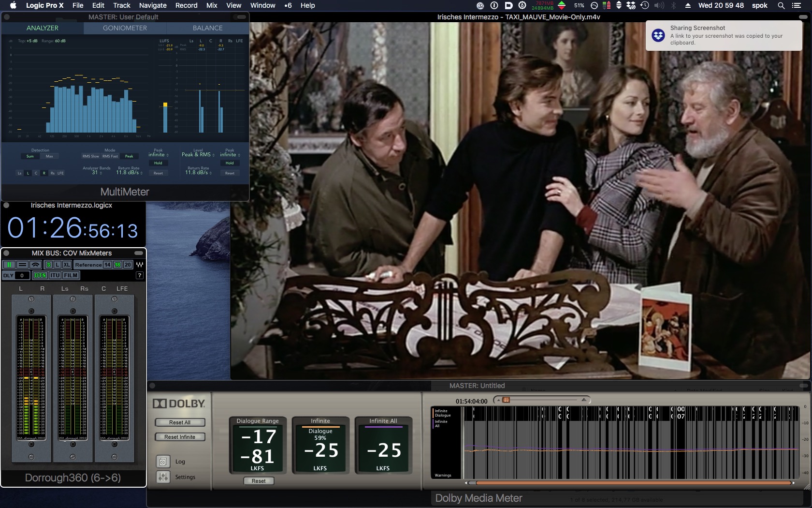Open Notification Center list icon
Image resolution: width=812 pixels, height=508 pixels.
pos(797,5)
